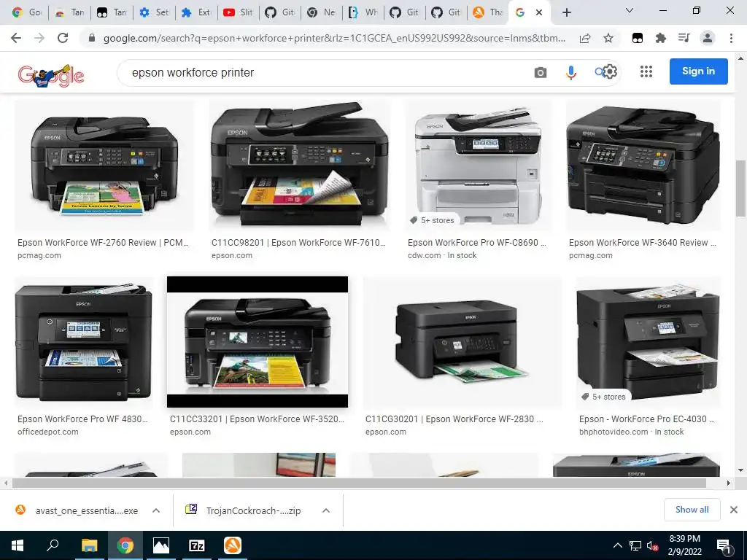
Task: Open WorkForce Pro WF-C8690 image
Action: coord(479,166)
